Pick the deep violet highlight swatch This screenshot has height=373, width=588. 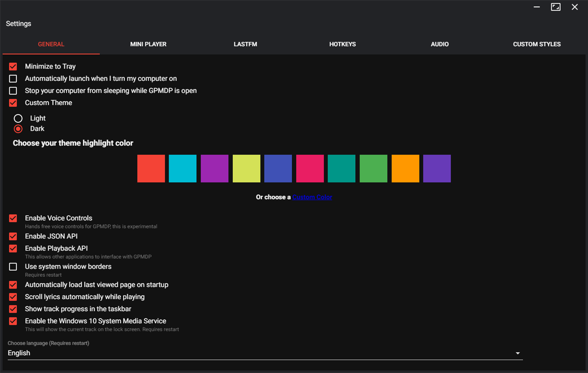(x=437, y=169)
